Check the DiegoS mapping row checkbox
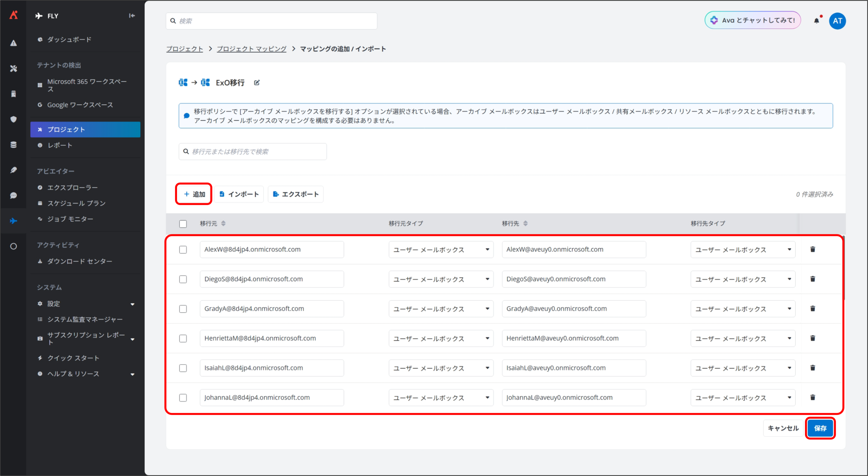Screen dimensions: 868x476 click(183, 279)
